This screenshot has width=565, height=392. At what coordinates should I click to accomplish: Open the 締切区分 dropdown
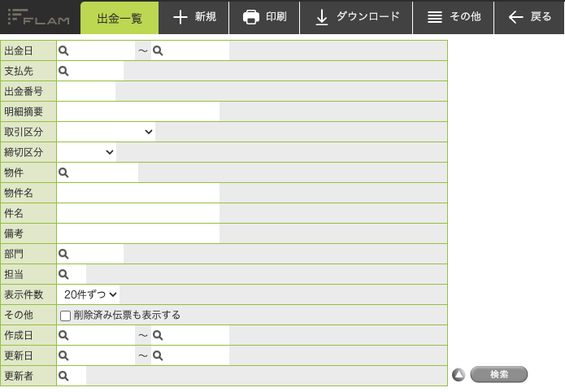86,152
